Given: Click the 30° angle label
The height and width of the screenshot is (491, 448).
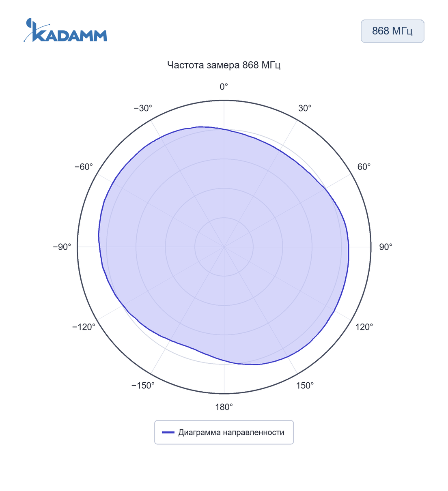Looking at the screenshot, I should [x=305, y=108].
